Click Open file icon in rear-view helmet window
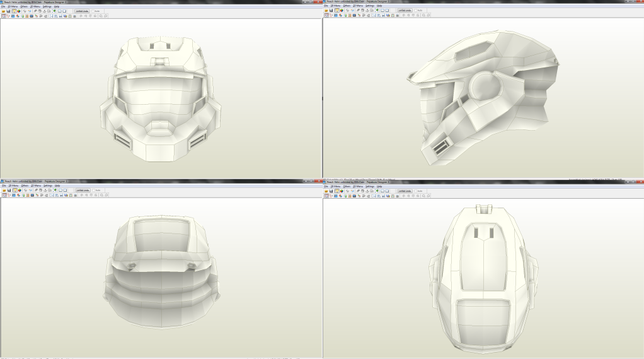 [x=3, y=191]
